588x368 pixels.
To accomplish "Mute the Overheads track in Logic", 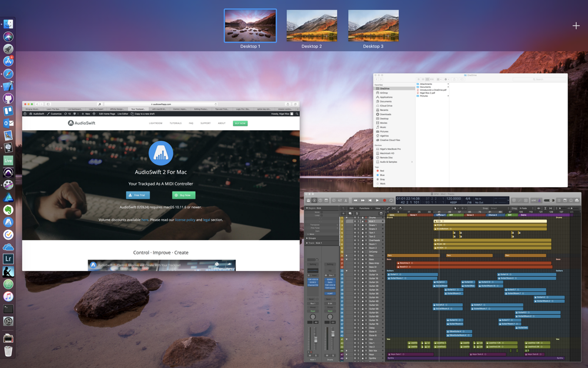I will [x=355, y=240].
